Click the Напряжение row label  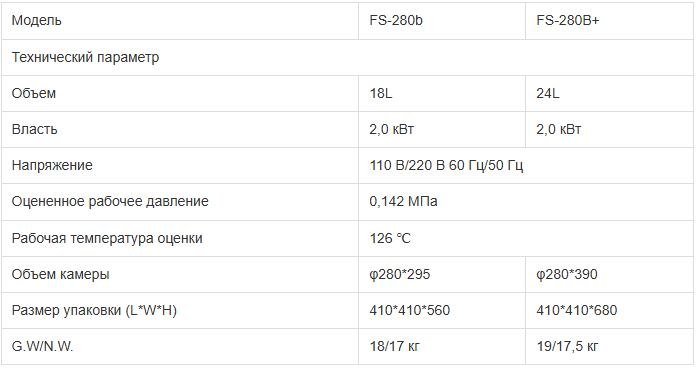[x=52, y=166]
